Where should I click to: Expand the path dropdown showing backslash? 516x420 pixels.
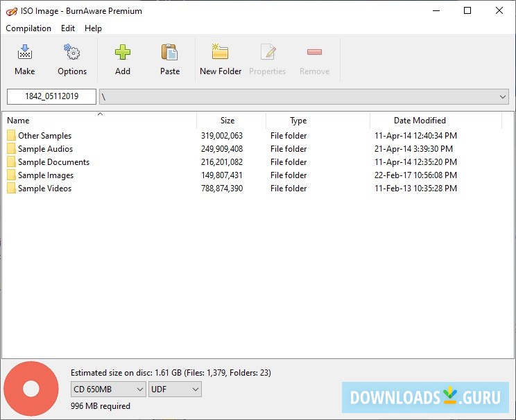tap(304, 97)
